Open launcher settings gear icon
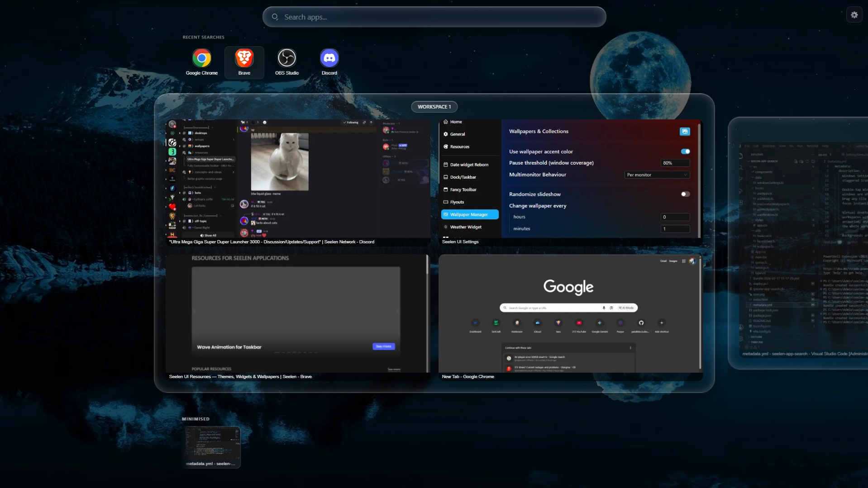This screenshot has width=868, height=488. click(x=854, y=15)
